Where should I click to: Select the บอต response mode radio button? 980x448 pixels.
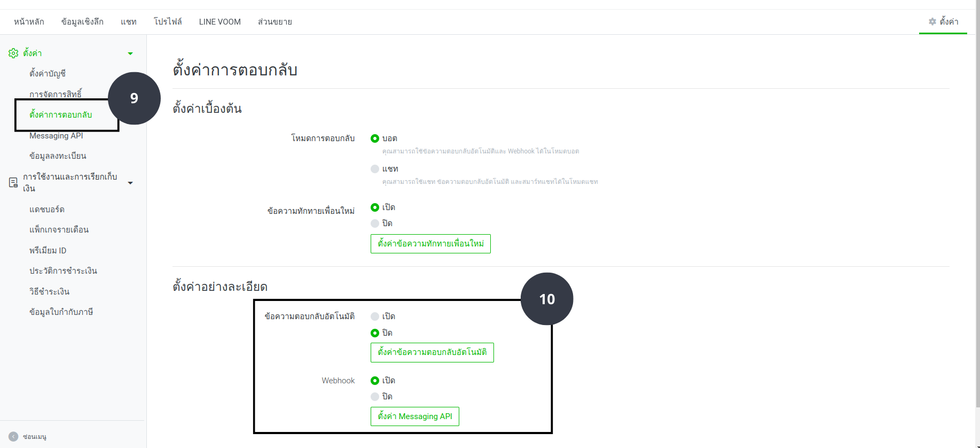click(375, 138)
